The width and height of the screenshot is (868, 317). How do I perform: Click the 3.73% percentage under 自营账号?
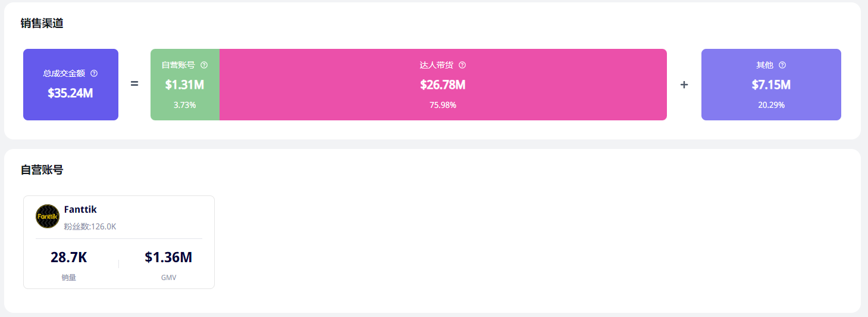coord(184,105)
